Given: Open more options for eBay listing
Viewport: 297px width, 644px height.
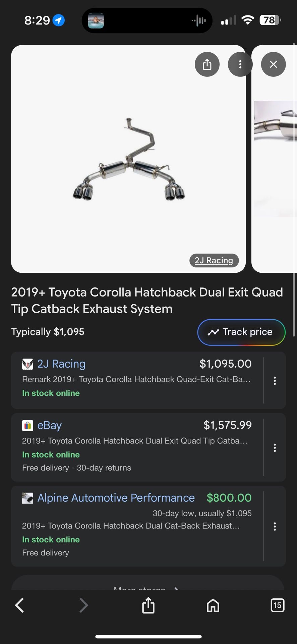Looking at the screenshot, I should tap(275, 448).
